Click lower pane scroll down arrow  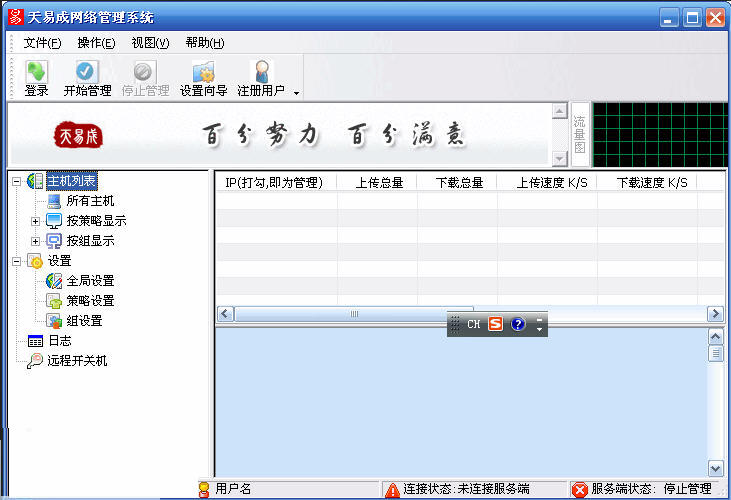pyautogui.click(x=715, y=467)
